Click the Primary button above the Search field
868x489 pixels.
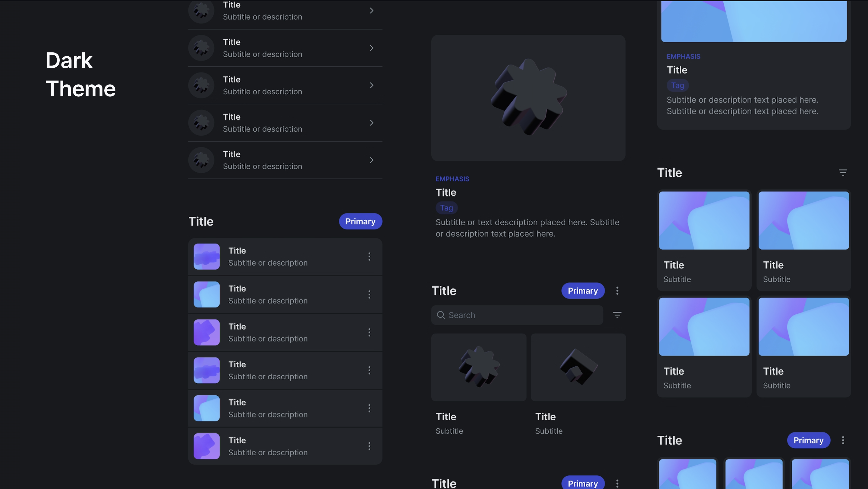(583, 291)
